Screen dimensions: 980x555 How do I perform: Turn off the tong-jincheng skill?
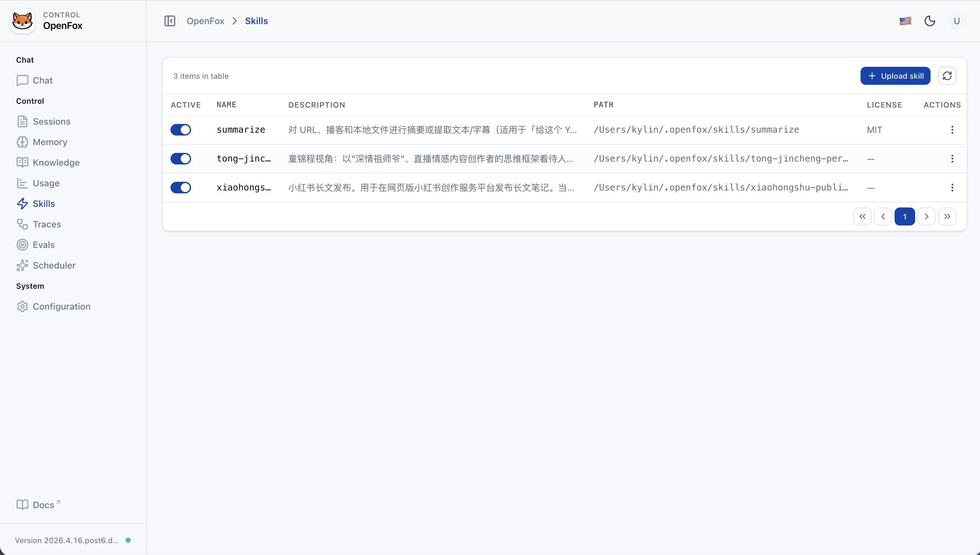pos(180,158)
